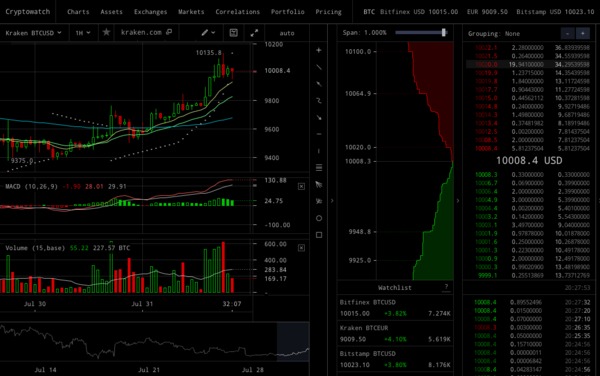Click the save chart layout icon
The width and height of the screenshot is (600, 376).
pos(233,33)
